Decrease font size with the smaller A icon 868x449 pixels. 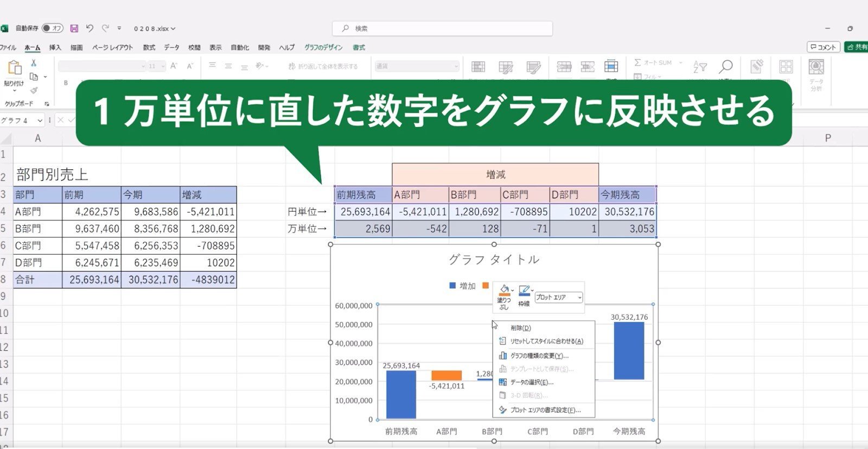190,66
